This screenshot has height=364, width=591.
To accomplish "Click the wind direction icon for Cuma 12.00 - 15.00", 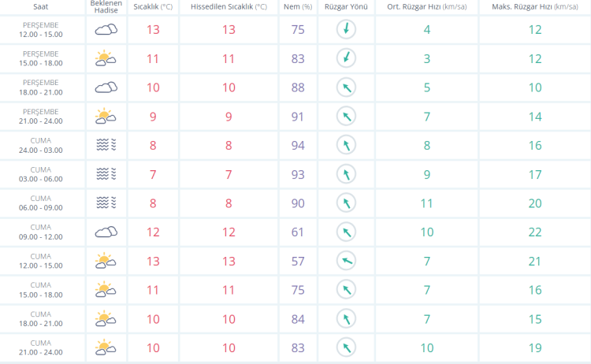I will coord(345,261).
